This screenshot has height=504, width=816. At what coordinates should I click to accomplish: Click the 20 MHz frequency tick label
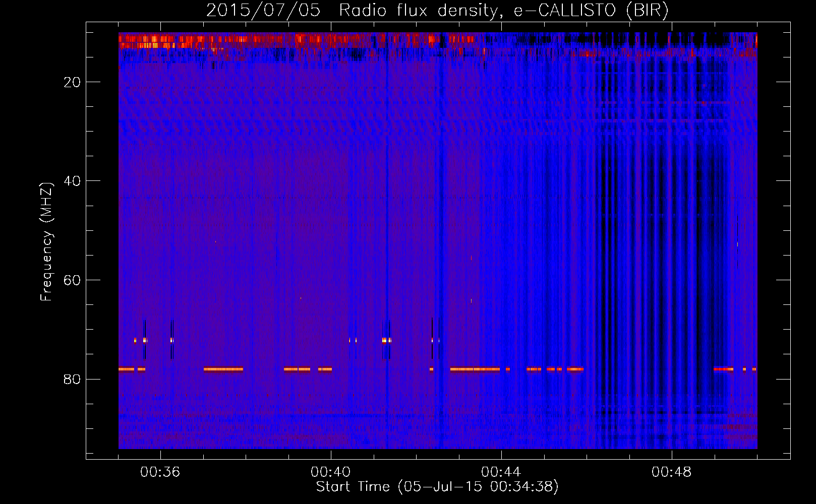click(72, 83)
